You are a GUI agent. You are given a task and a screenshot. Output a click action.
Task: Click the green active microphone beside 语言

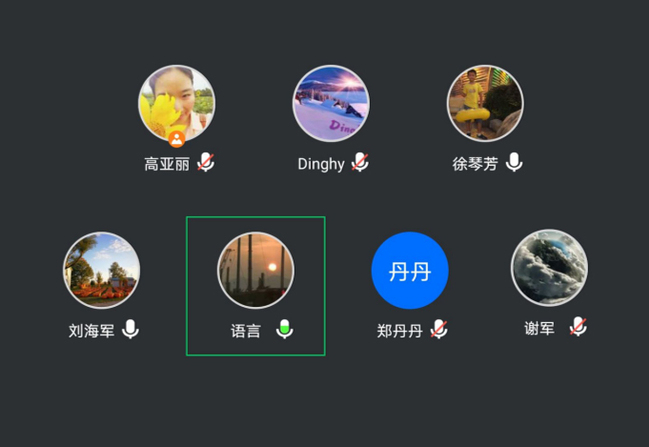tap(285, 329)
